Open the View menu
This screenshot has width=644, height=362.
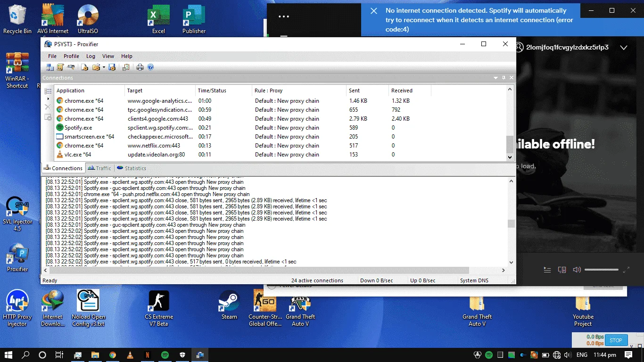pos(108,56)
